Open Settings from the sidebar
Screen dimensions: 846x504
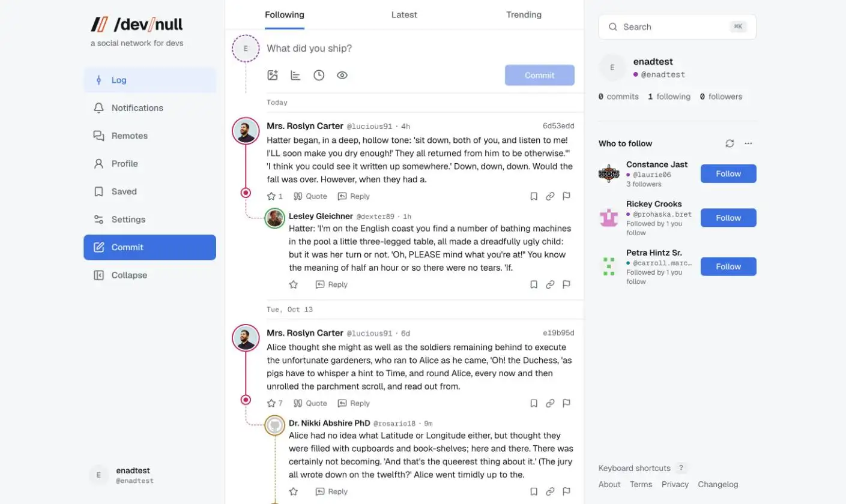[x=150, y=219]
